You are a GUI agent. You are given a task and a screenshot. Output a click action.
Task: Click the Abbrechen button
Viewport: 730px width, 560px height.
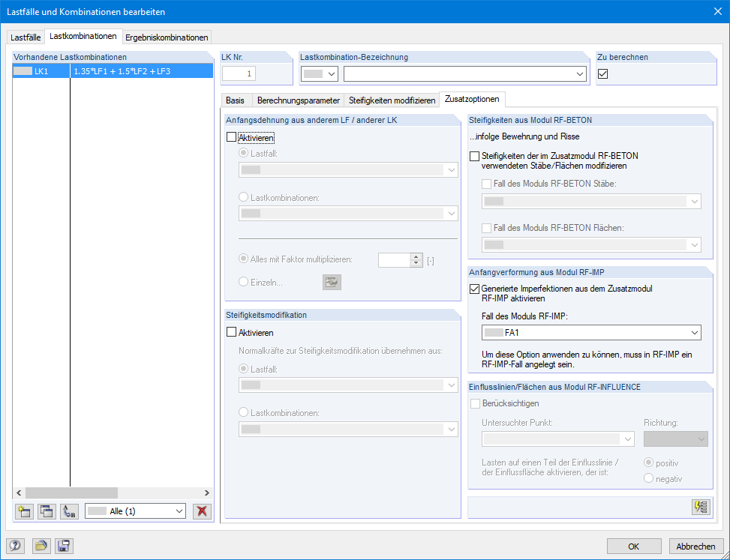click(x=696, y=547)
